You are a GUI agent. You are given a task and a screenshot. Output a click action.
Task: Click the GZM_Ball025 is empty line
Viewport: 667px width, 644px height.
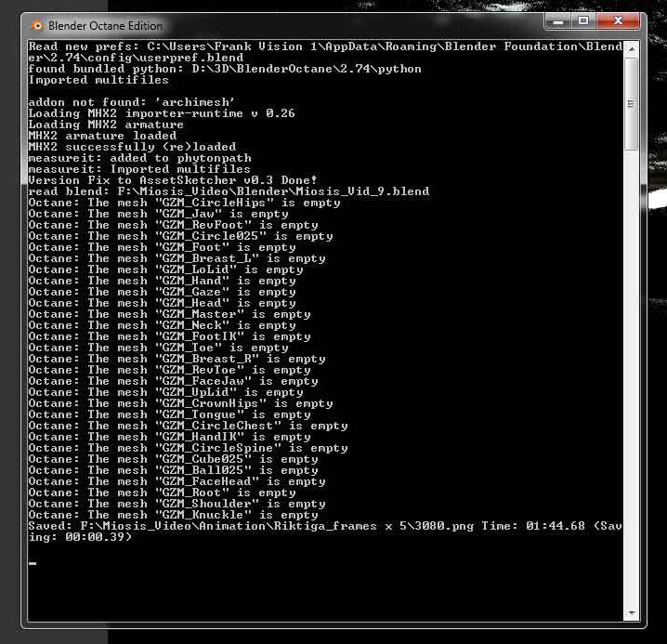[x=173, y=470]
